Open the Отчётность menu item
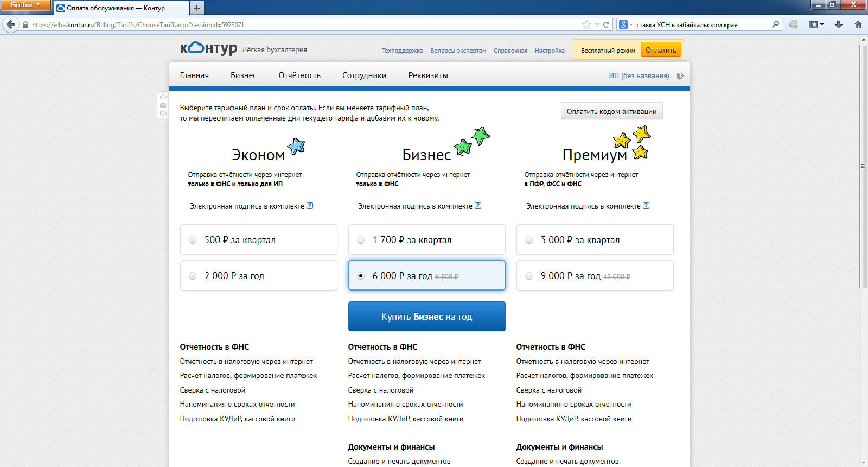 [299, 75]
